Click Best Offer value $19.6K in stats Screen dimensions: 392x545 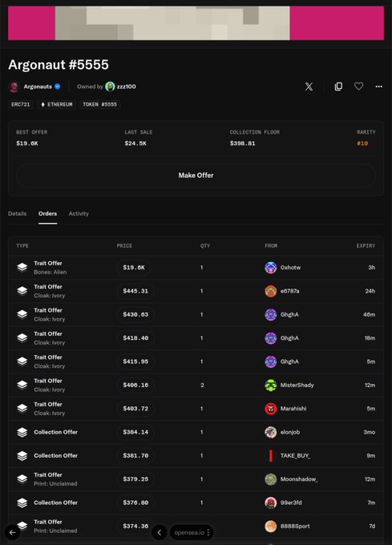tap(27, 143)
